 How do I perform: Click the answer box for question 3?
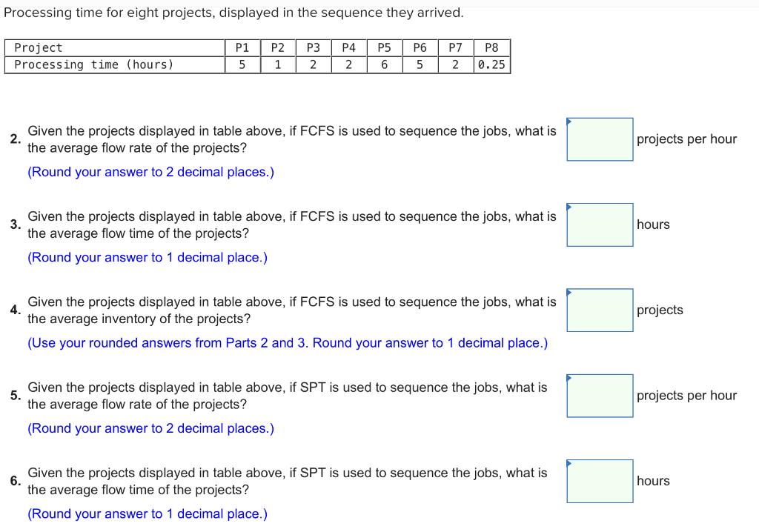click(x=599, y=225)
